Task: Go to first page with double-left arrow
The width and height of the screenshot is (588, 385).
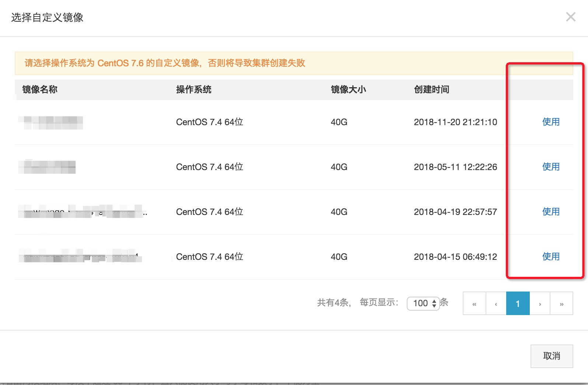Action: click(x=475, y=303)
